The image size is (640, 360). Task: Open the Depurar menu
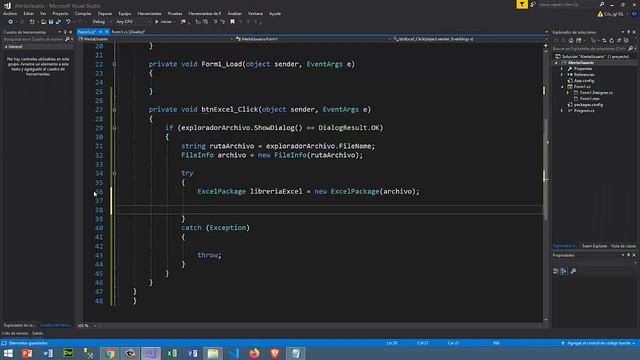(x=105, y=13)
